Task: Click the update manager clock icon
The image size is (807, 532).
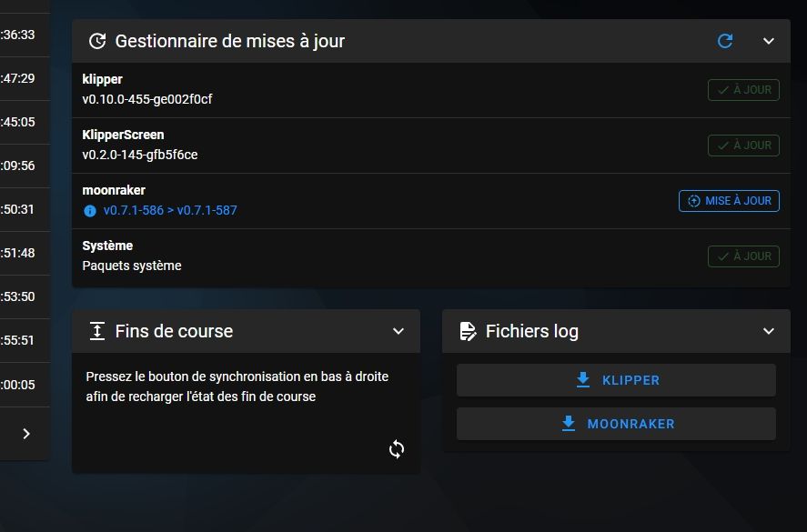Action: coord(97,41)
